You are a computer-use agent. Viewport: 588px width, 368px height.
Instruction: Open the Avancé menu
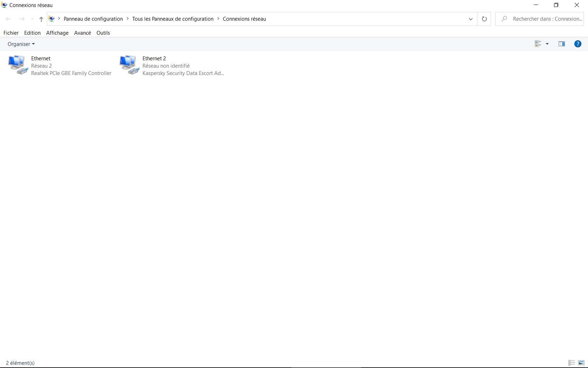[x=83, y=33]
